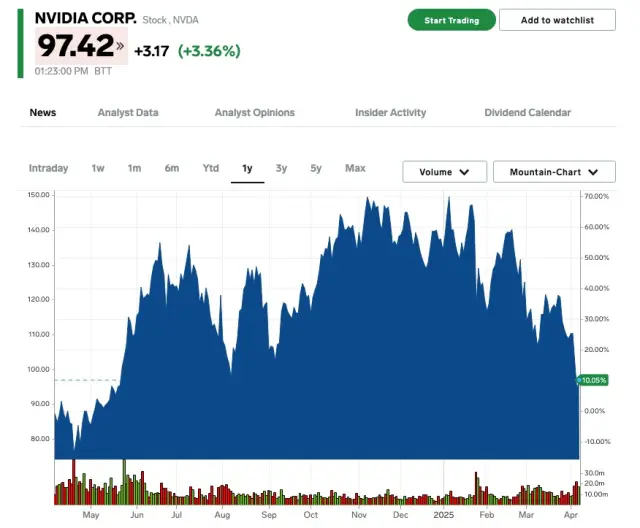The image size is (640, 528).
Task: Click the 150.00 price axis label
Action: [39, 195]
